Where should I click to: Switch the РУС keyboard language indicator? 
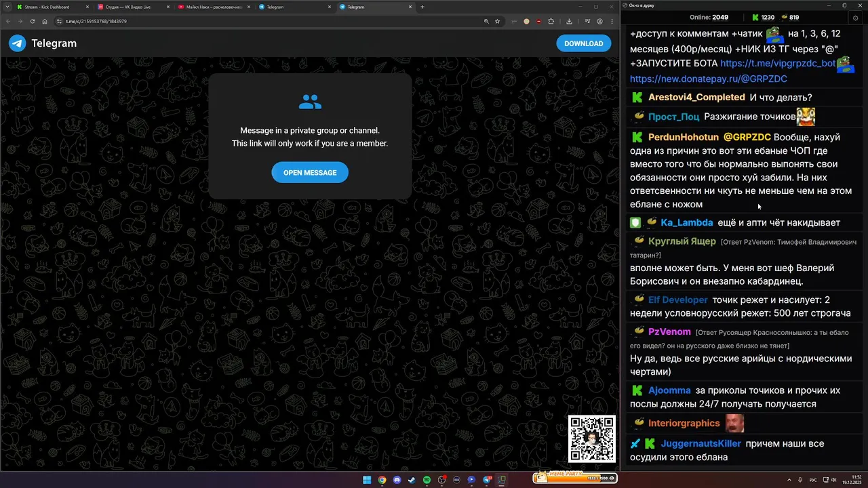(x=813, y=480)
